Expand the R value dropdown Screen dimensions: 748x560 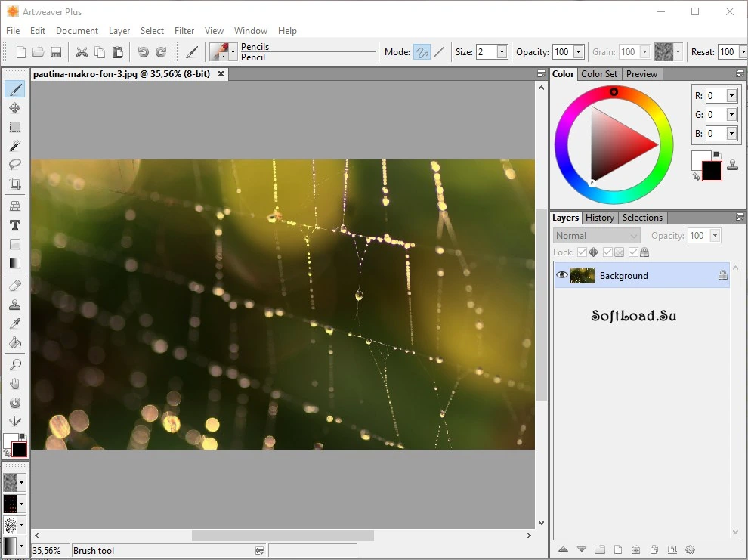pos(731,96)
